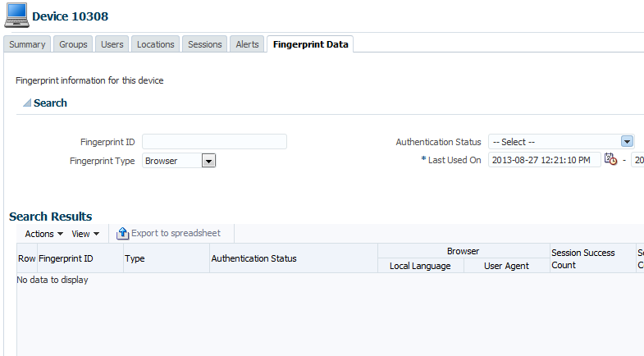
Task: Click the Last Used On start date field
Action: click(x=545, y=160)
